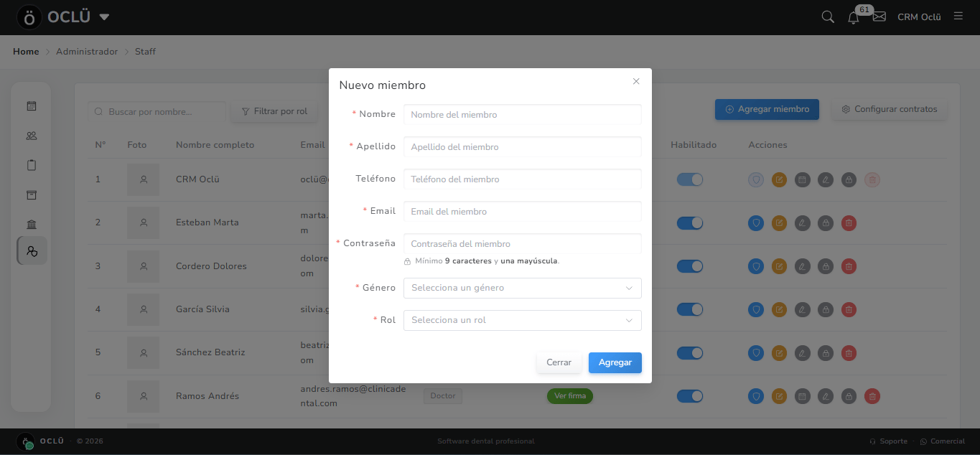Open the search magnifier in the top bar
The height and width of the screenshot is (455, 980).
click(x=828, y=17)
